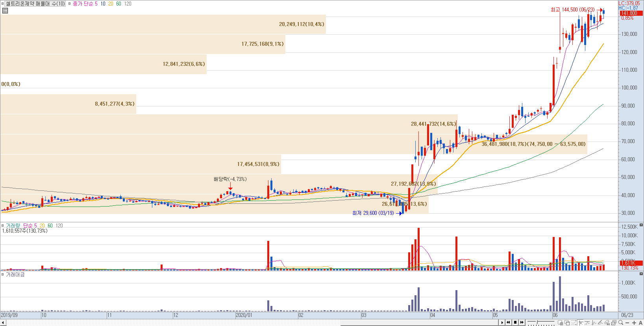Select the 5-day moving average label
Viewport: 644px width, 326px height.
click(96, 4)
